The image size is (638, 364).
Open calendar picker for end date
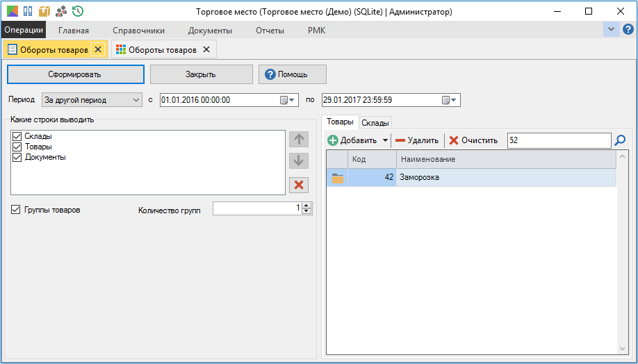(x=449, y=100)
